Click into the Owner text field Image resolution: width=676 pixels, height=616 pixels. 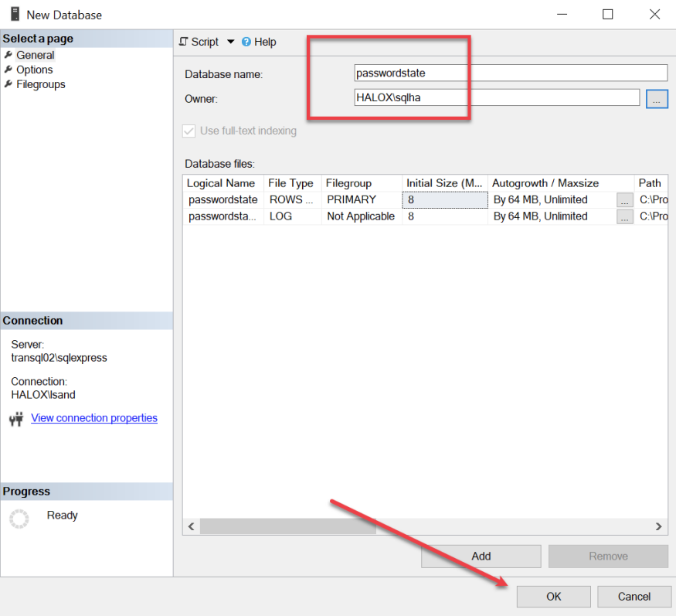(x=497, y=97)
